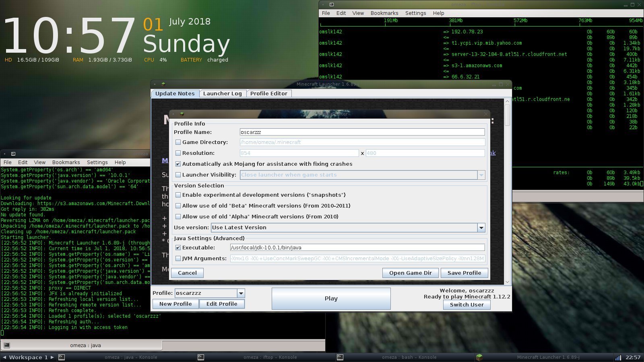Screen dimensions: 644x362
Task: Click the New Profile button
Action: tap(175, 304)
